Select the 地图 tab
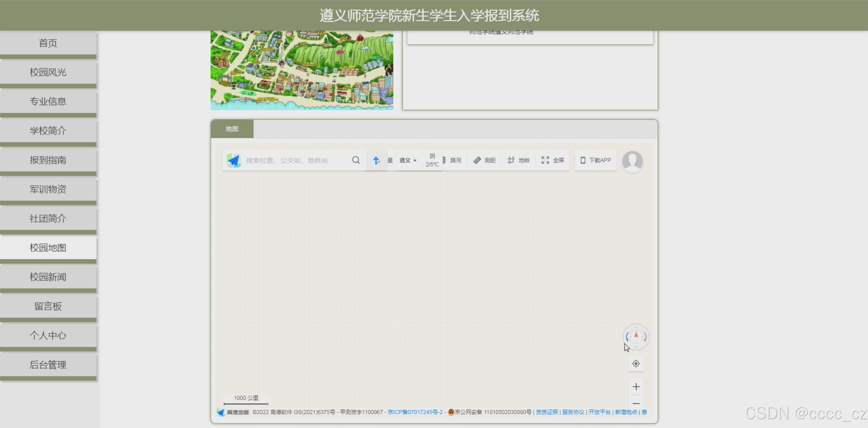The width and height of the screenshot is (868, 428). pyautogui.click(x=232, y=129)
